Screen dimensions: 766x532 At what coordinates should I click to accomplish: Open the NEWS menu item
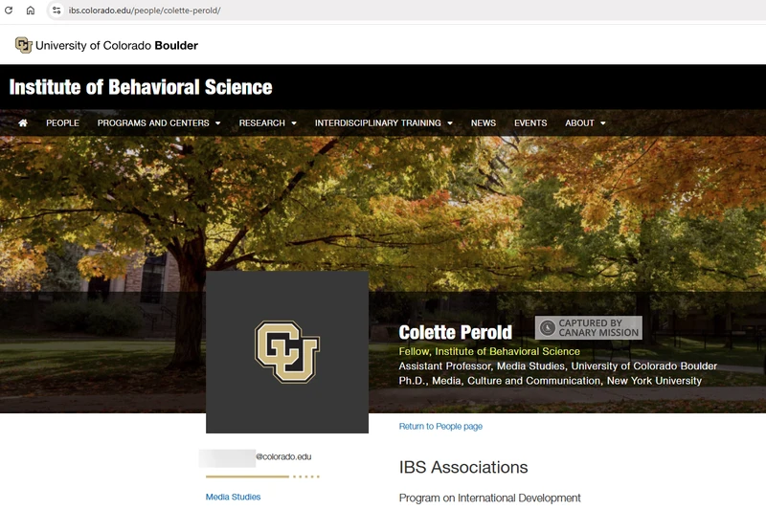click(x=484, y=123)
